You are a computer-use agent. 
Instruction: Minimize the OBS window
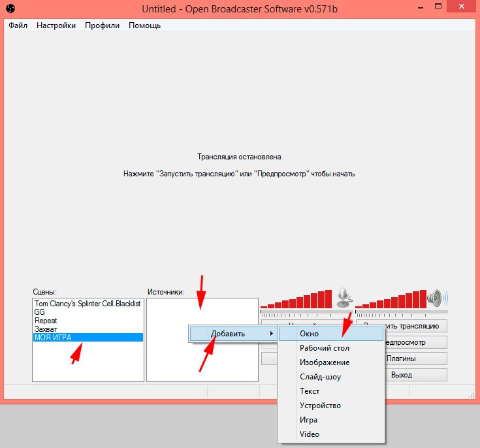coord(421,7)
